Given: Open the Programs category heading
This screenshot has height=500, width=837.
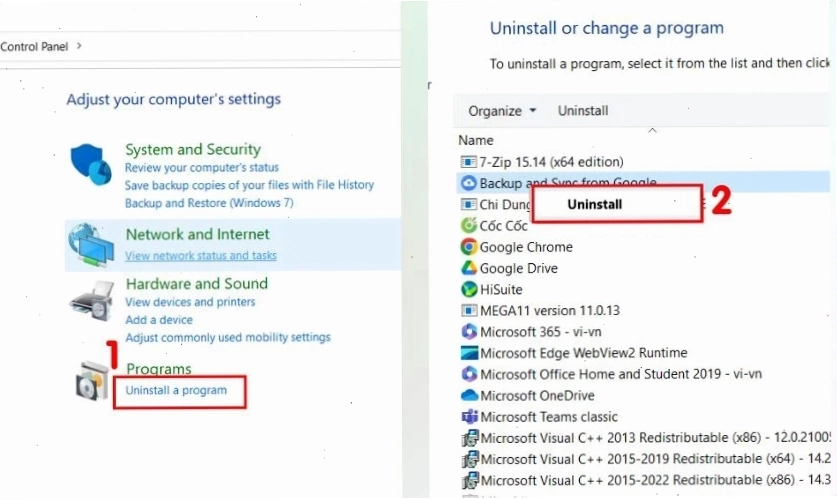Looking at the screenshot, I should pos(159,369).
